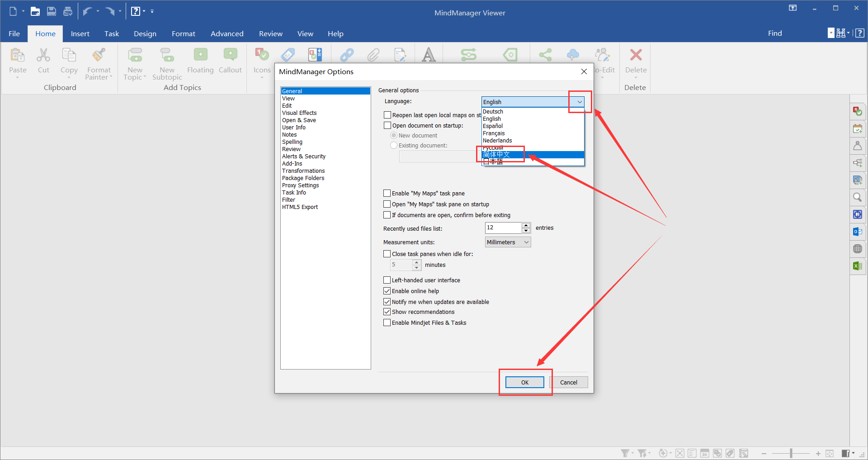
Task: Open the Design ribbon tab
Action: 145,34
